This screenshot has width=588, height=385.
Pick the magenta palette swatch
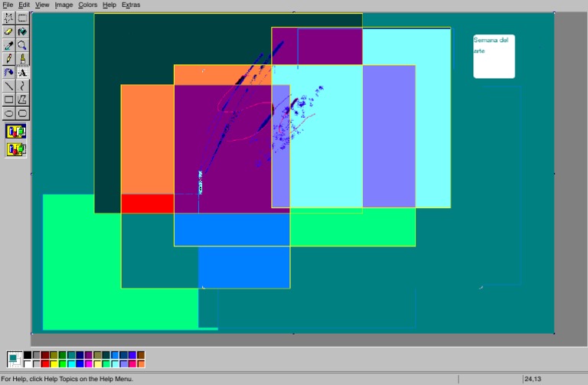89,364
